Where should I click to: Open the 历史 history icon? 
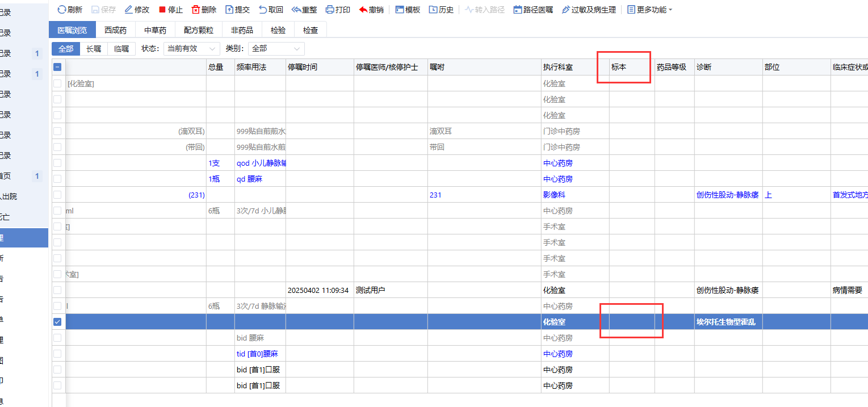pyautogui.click(x=433, y=10)
